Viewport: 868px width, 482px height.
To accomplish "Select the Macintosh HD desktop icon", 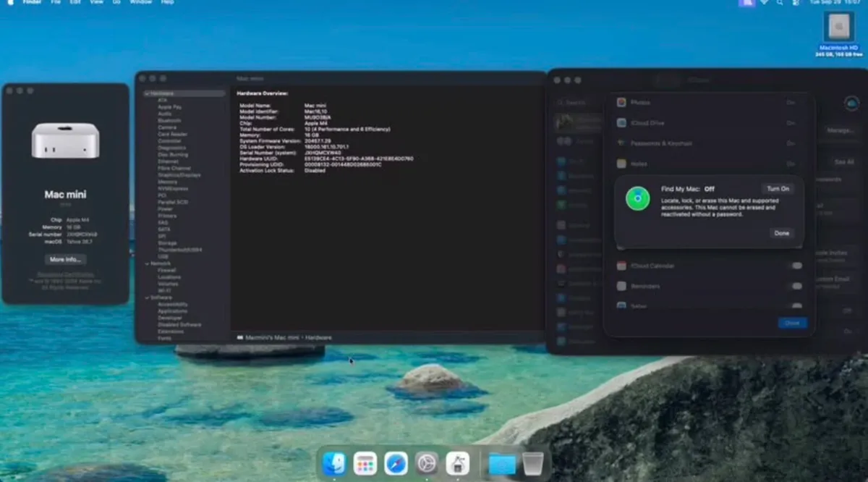I will click(x=839, y=28).
